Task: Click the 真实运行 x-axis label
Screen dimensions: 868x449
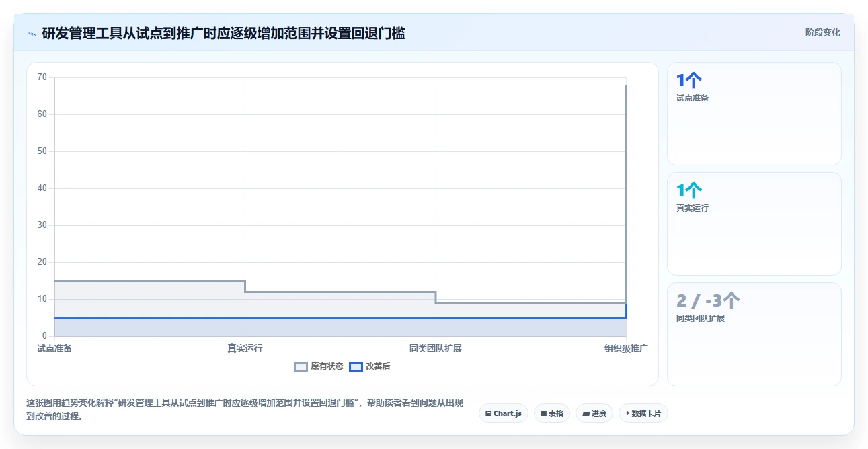Action: pyautogui.click(x=245, y=348)
